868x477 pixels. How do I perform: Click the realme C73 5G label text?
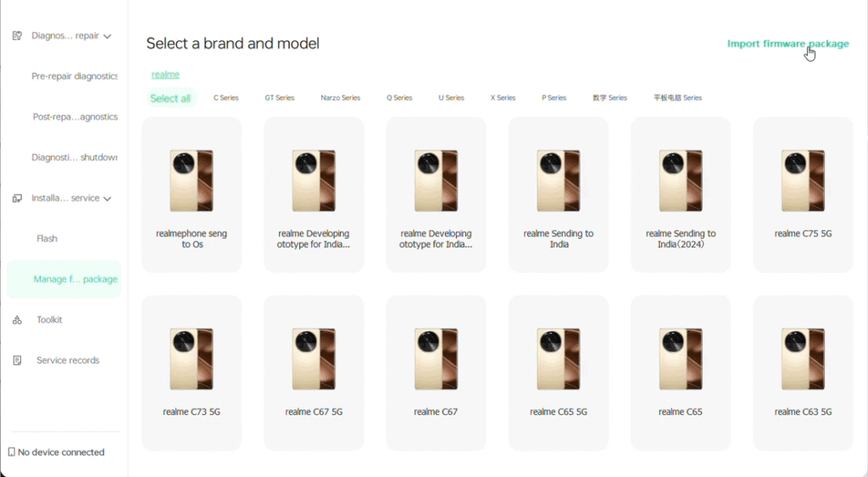point(192,412)
